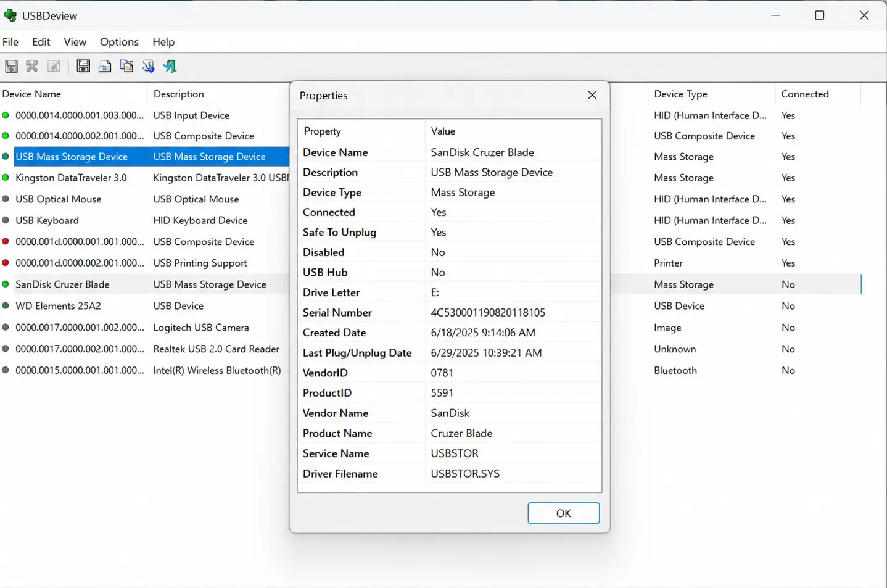Click Created Date value 6/18/2025 9:14:06 AM
This screenshot has width=887, height=588.
click(x=483, y=333)
